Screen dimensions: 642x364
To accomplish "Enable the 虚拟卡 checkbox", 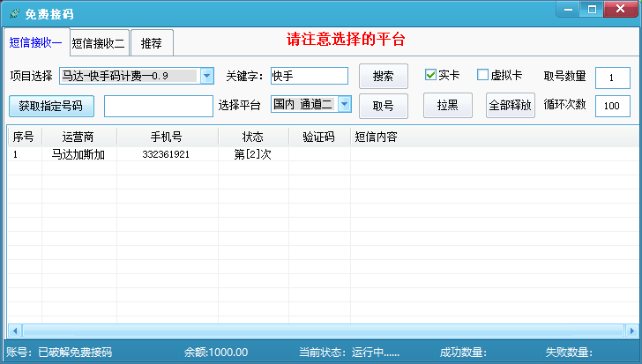I will [483, 75].
